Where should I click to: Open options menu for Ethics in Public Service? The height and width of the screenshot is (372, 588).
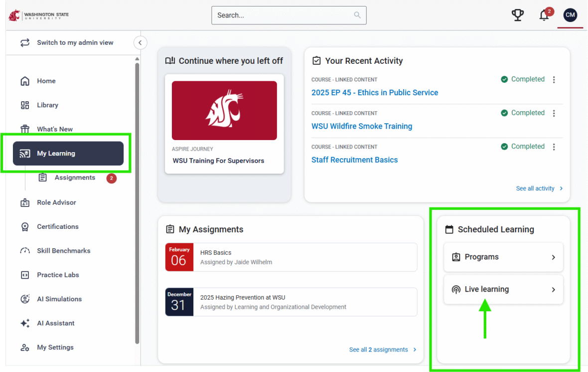[554, 80]
